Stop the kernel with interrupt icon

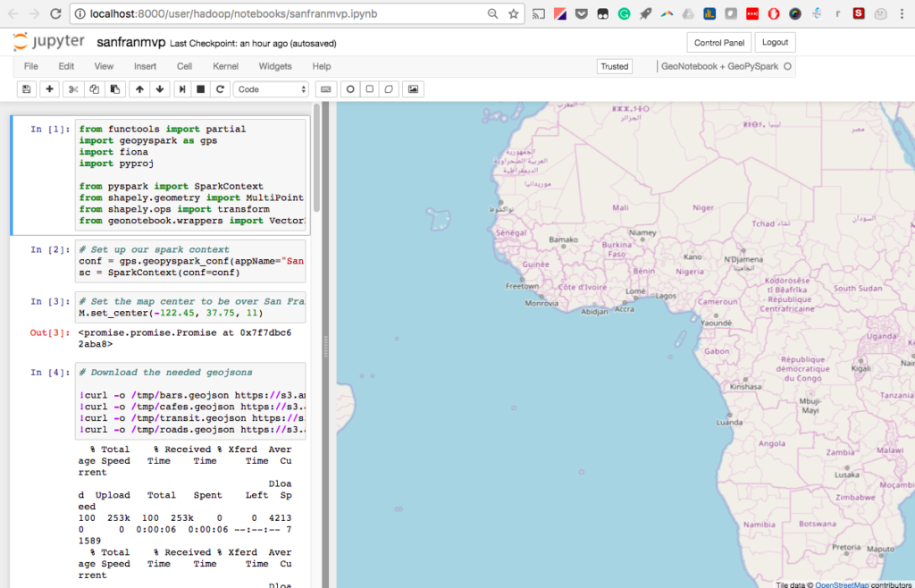point(201,89)
